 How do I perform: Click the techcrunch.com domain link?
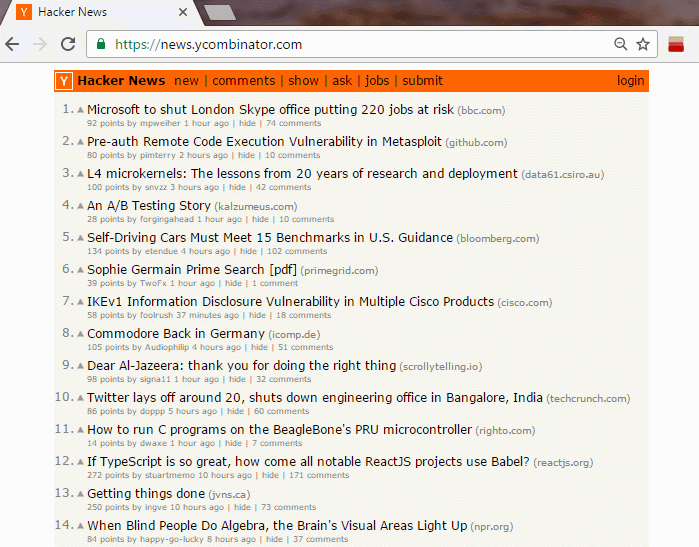tap(588, 399)
